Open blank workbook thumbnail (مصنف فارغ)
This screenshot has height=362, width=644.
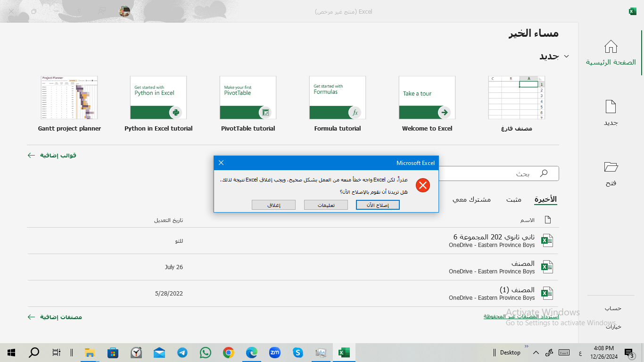[517, 98]
